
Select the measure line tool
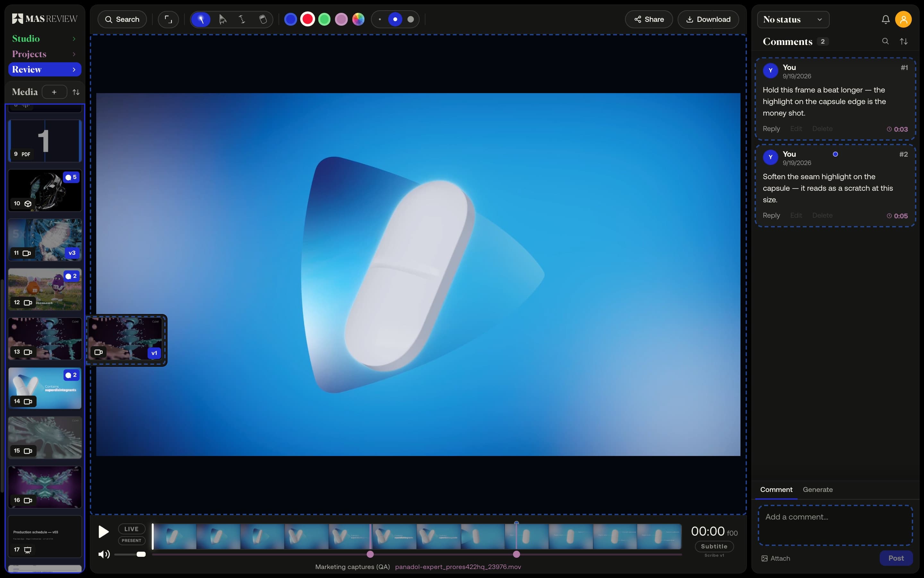[242, 19]
